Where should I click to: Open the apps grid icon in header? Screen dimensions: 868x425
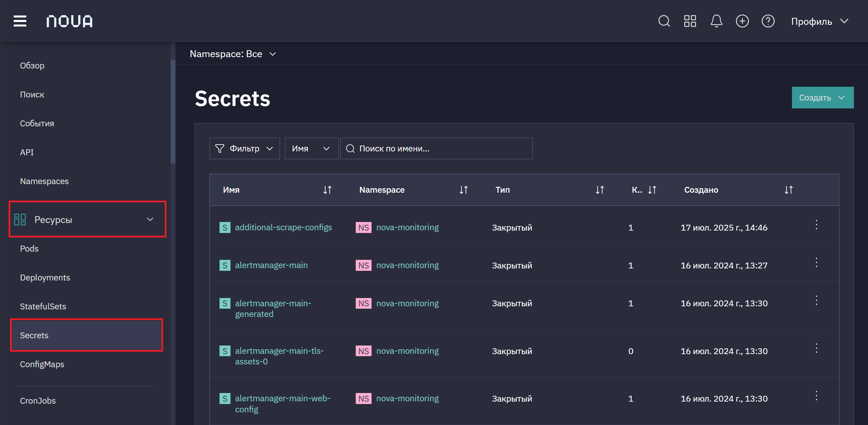click(690, 21)
